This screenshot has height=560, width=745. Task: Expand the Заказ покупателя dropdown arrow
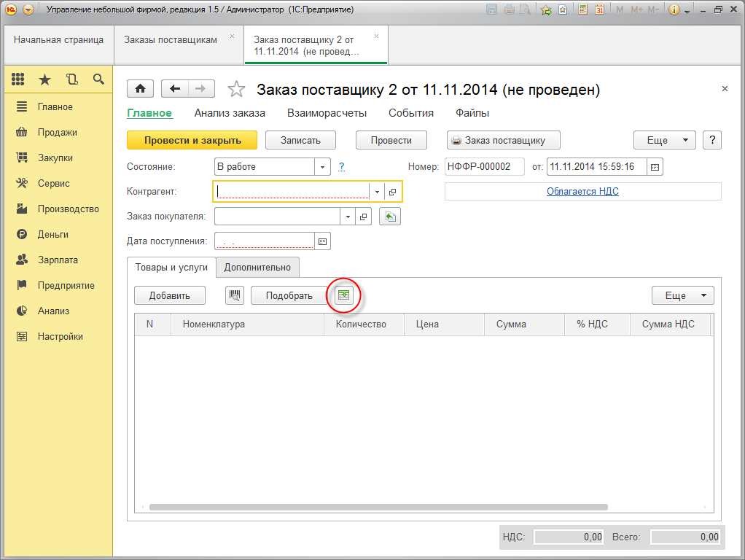click(348, 217)
